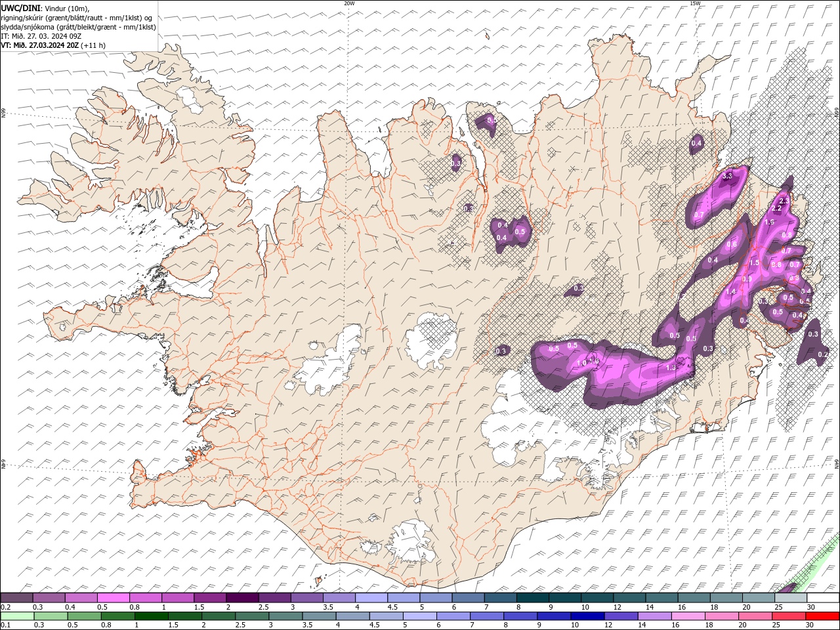Click the bold 'UWC/DINI' title text

pyautogui.click(x=20, y=8)
